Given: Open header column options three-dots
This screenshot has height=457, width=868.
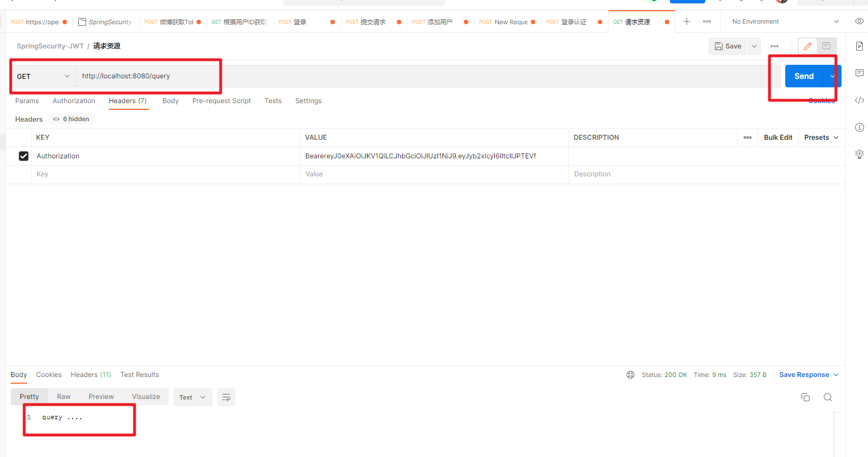Looking at the screenshot, I should tap(748, 137).
